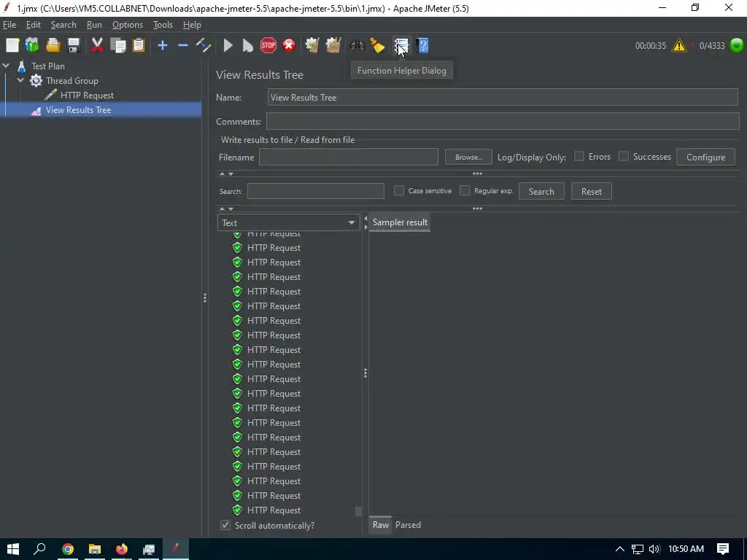Click the Save disk icon

point(74,45)
